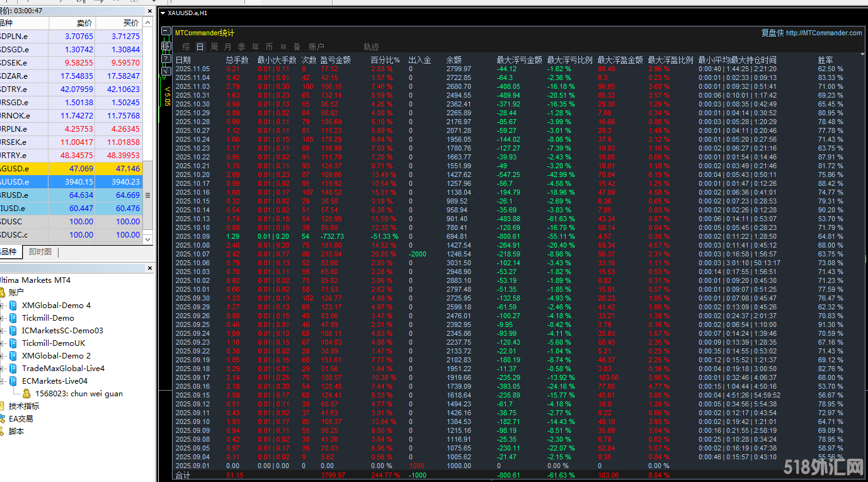
Task: Collapse the ECMarkets-Live04 tree node
Action: point(2,381)
